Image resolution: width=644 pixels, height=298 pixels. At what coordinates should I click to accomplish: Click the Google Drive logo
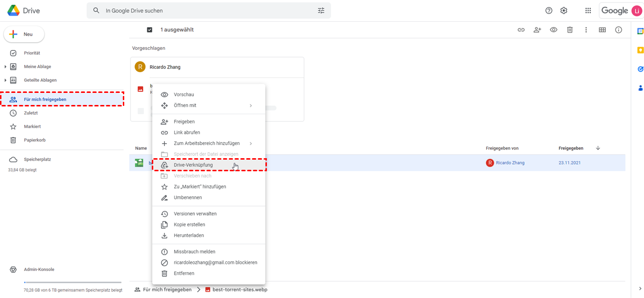coord(13,10)
